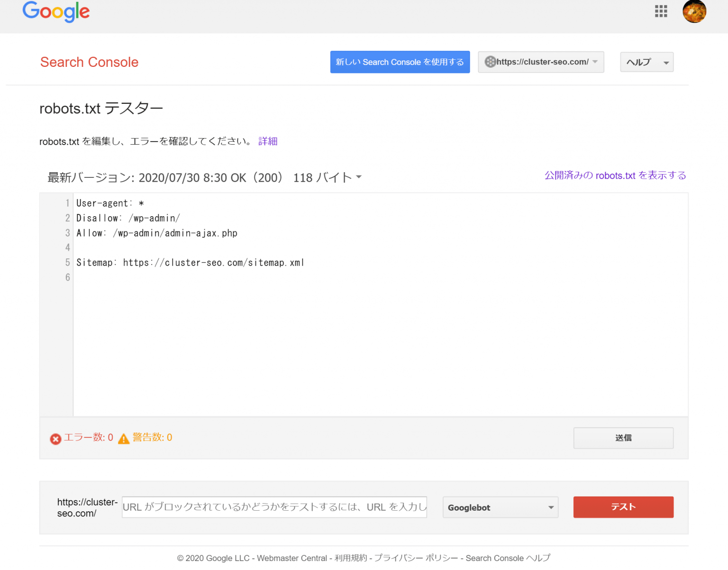The image size is (728, 570).
Task: Click the Google logo
Action: (56, 12)
